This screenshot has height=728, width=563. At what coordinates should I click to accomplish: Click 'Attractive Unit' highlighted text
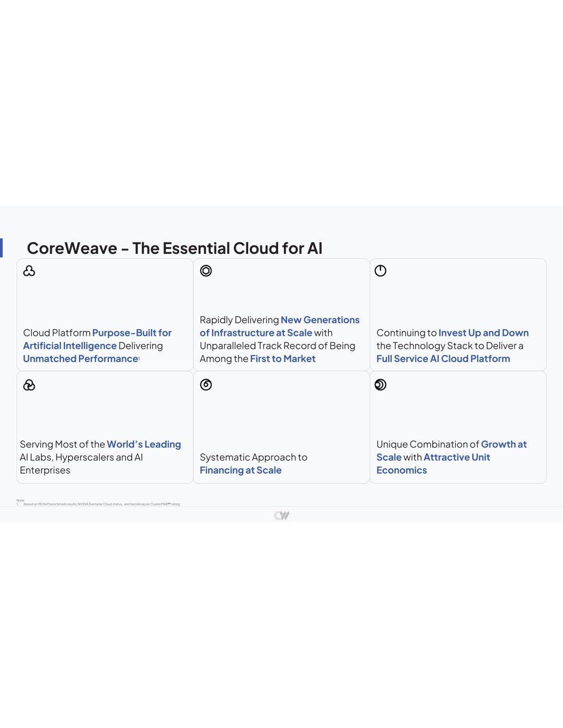coord(457,457)
